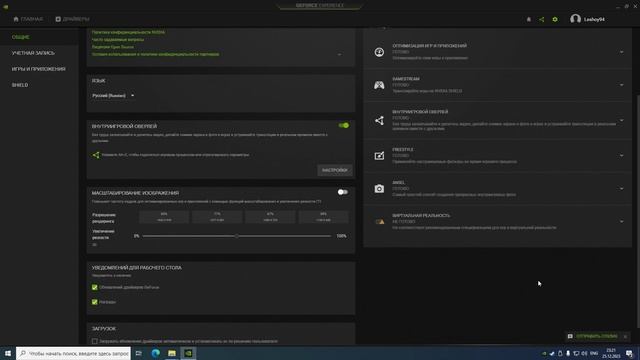Select SHIELD in the sidebar
This screenshot has height=360, width=640.
coord(20,85)
